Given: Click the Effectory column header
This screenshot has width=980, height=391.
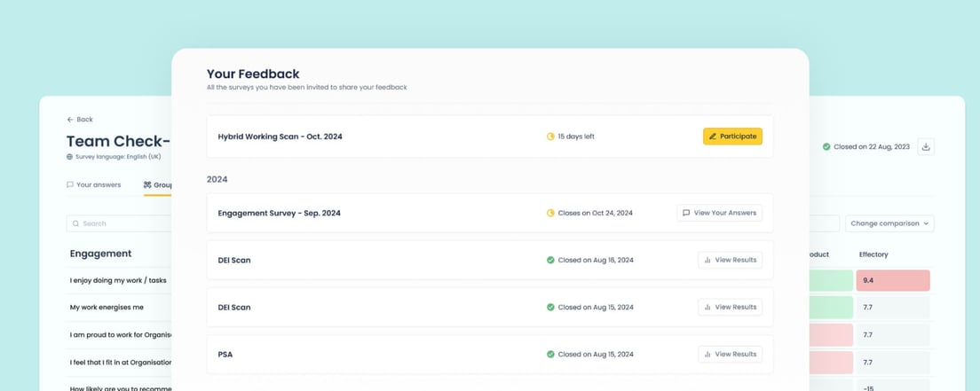Looking at the screenshot, I should pos(873,254).
